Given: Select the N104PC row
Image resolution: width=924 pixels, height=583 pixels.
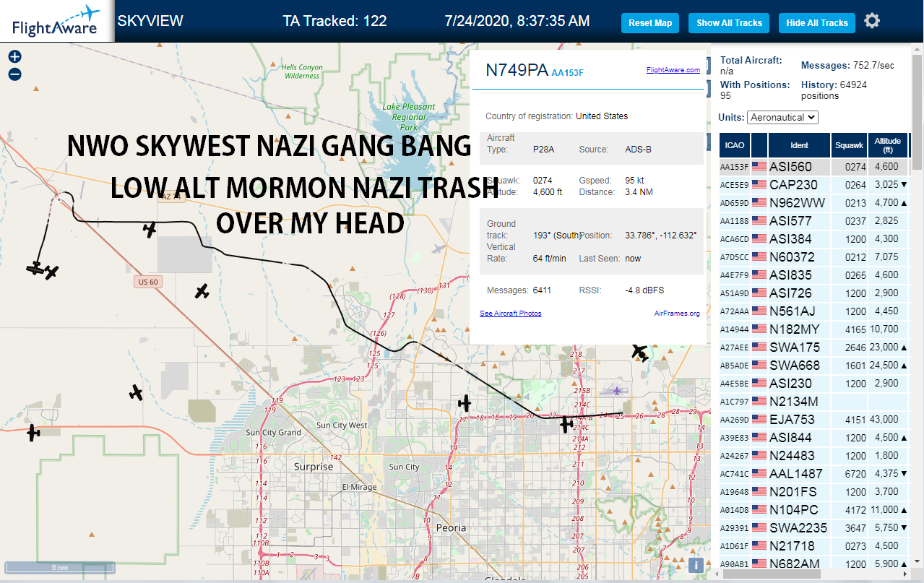Looking at the screenshot, I should tap(814, 510).
